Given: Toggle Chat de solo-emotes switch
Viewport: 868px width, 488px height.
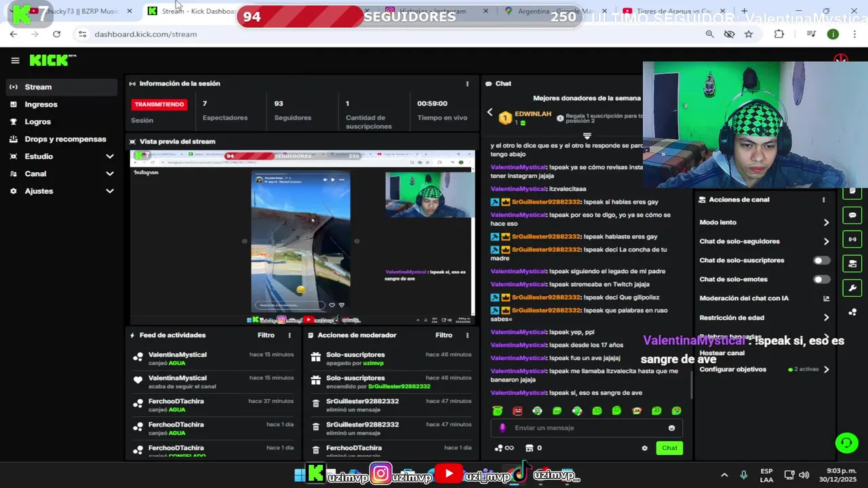Looking at the screenshot, I should click(x=821, y=279).
